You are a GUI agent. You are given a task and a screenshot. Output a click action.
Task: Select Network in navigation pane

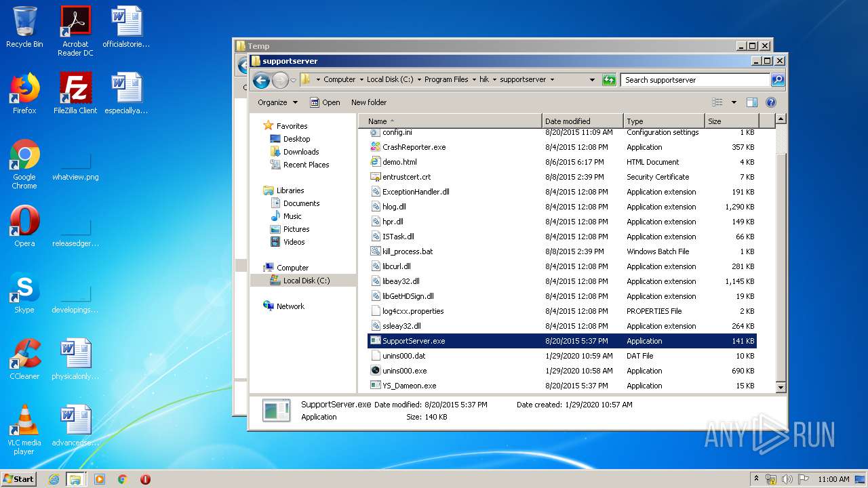point(283,306)
